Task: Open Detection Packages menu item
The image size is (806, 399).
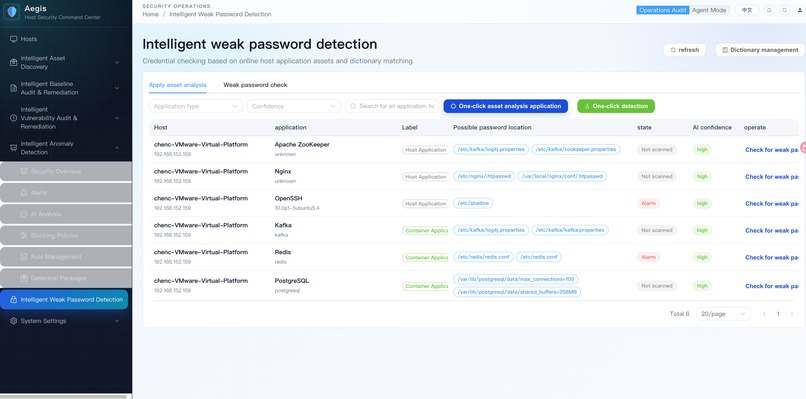Action: (x=66, y=278)
